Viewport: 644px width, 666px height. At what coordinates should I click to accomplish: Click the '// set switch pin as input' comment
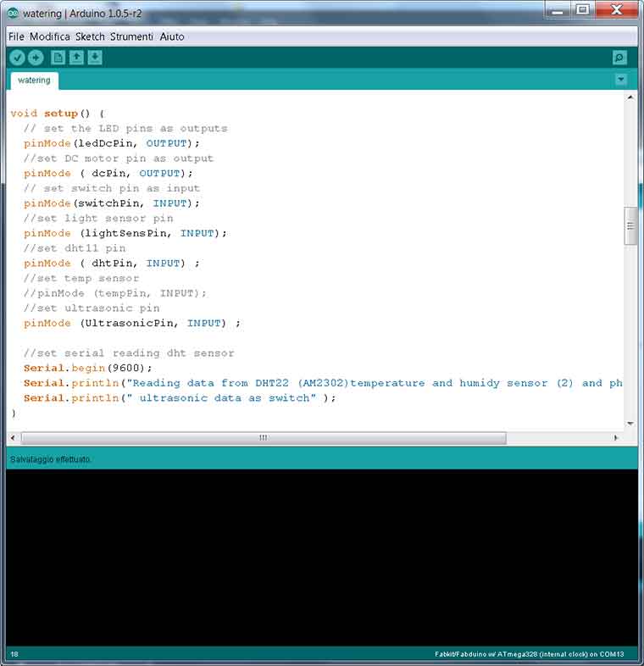[x=112, y=188]
